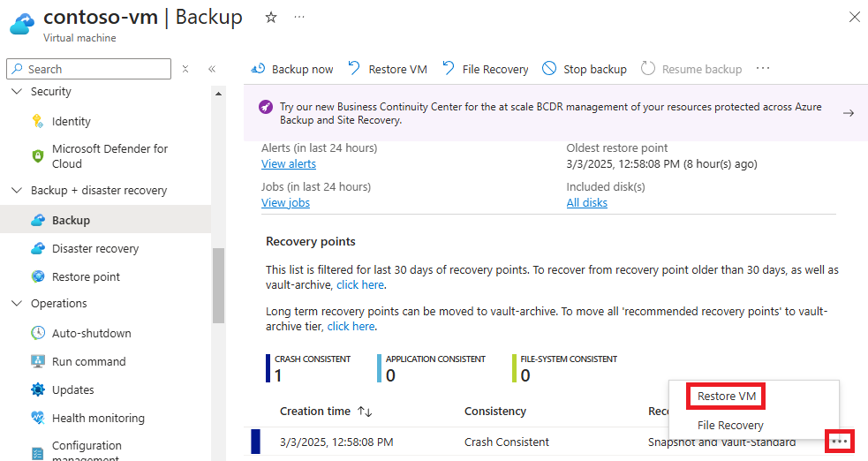
Task: Open the View alerts link
Action: [x=289, y=163]
